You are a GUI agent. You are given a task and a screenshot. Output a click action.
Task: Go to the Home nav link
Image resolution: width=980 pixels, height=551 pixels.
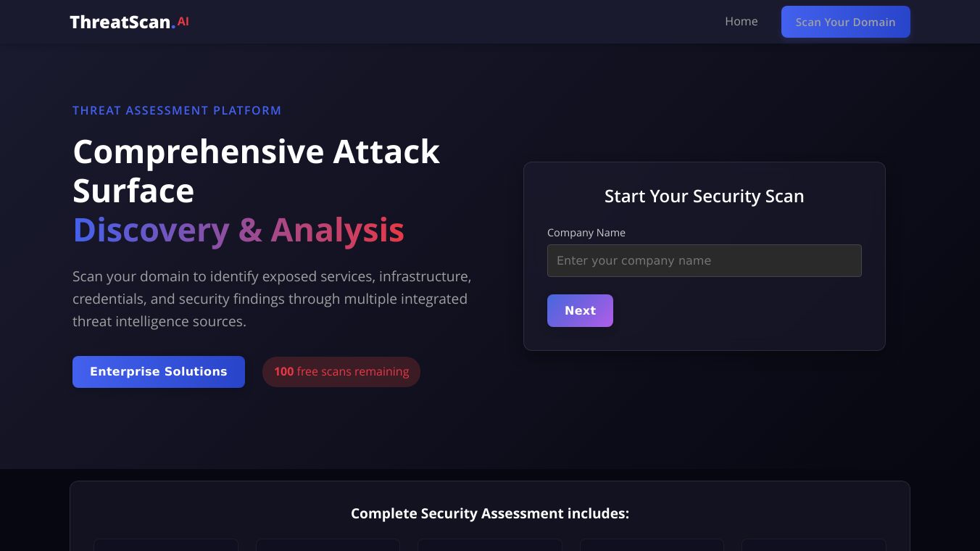tap(741, 22)
